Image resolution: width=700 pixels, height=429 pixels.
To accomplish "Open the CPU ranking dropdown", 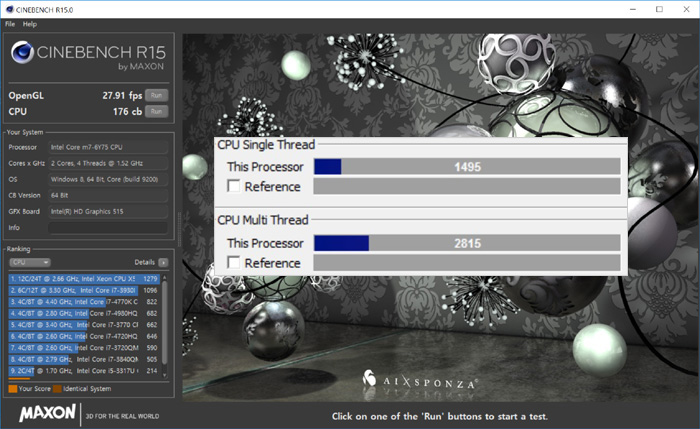I will [30, 262].
